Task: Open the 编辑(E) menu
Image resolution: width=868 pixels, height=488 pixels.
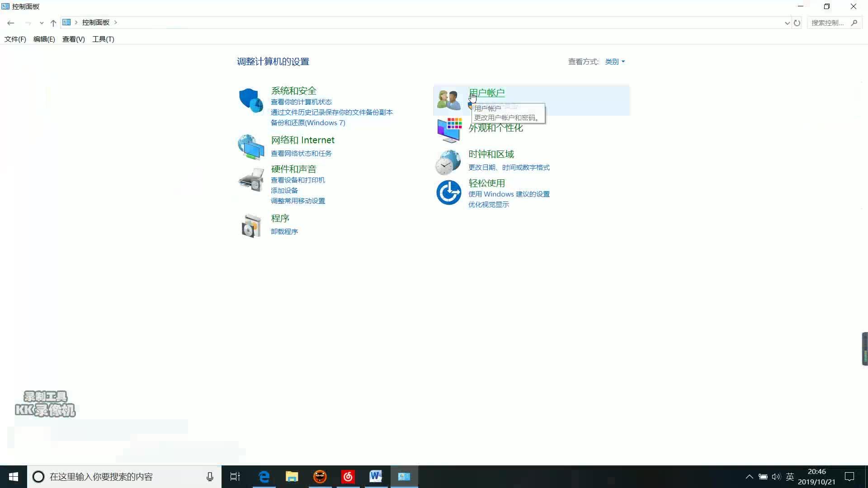Action: [44, 39]
